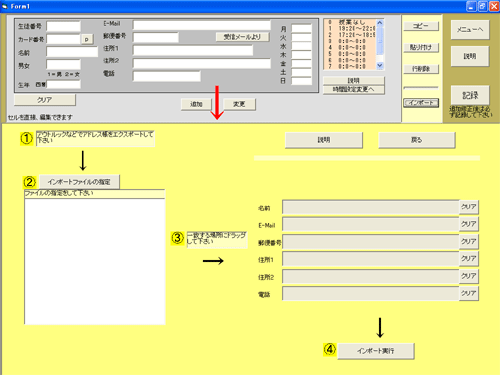Clear the 住所2 mapping with its クリア button
This screenshot has height=375, width=500.
pyautogui.click(x=469, y=276)
